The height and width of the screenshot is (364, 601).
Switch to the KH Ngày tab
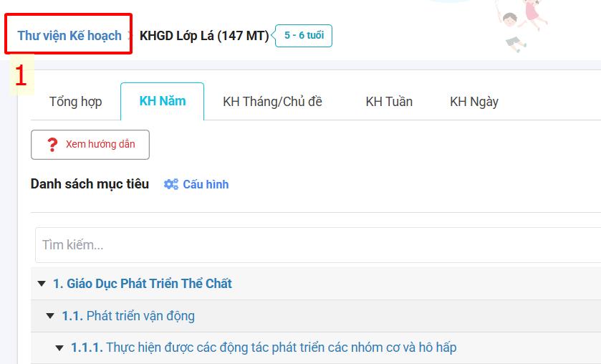(474, 102)
